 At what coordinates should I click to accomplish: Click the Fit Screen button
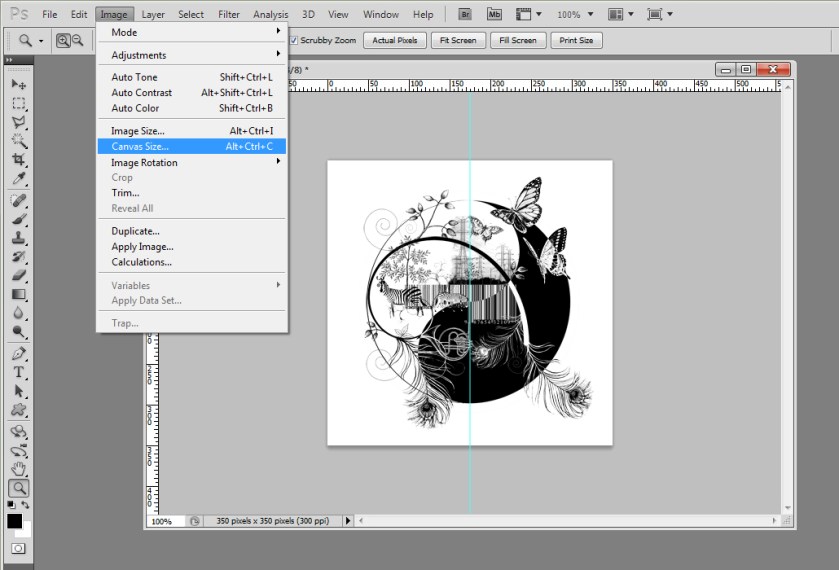(459, 41)
